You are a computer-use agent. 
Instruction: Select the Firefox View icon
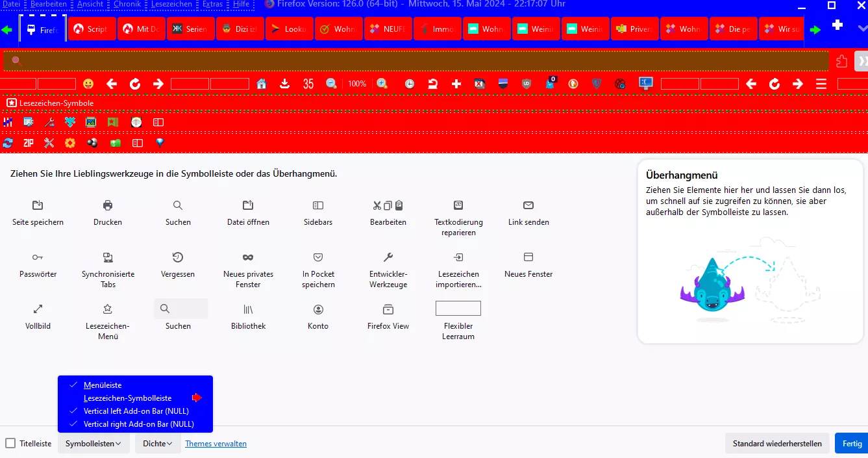(388, 309)
